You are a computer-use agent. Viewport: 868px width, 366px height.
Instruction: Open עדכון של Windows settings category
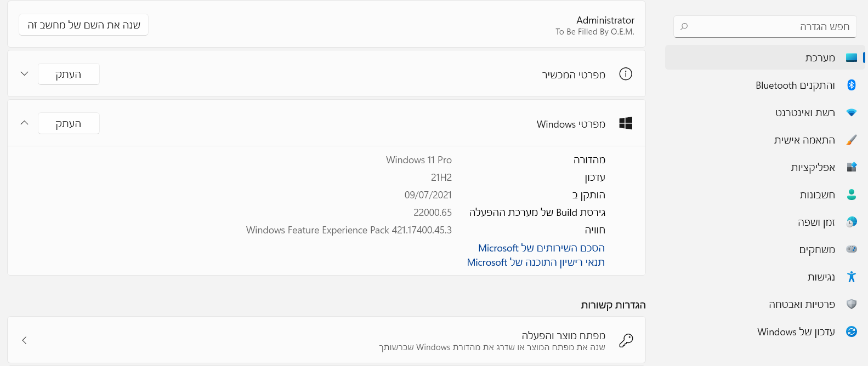coord(765,331)
